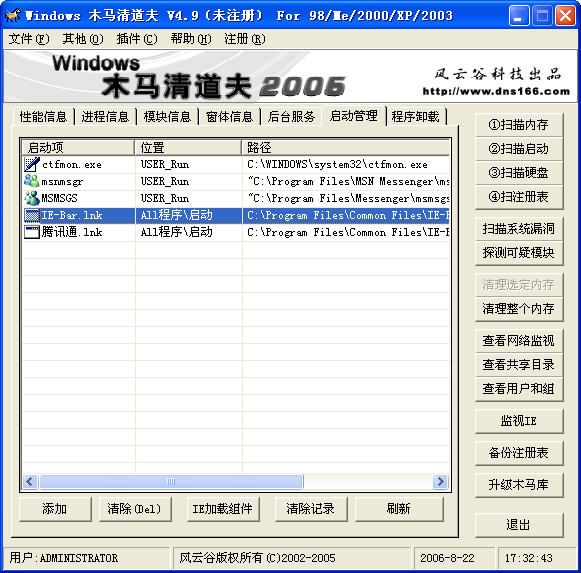Click the IE-Bar.lnk row icon
581x573 pixels.
[32, 215]
